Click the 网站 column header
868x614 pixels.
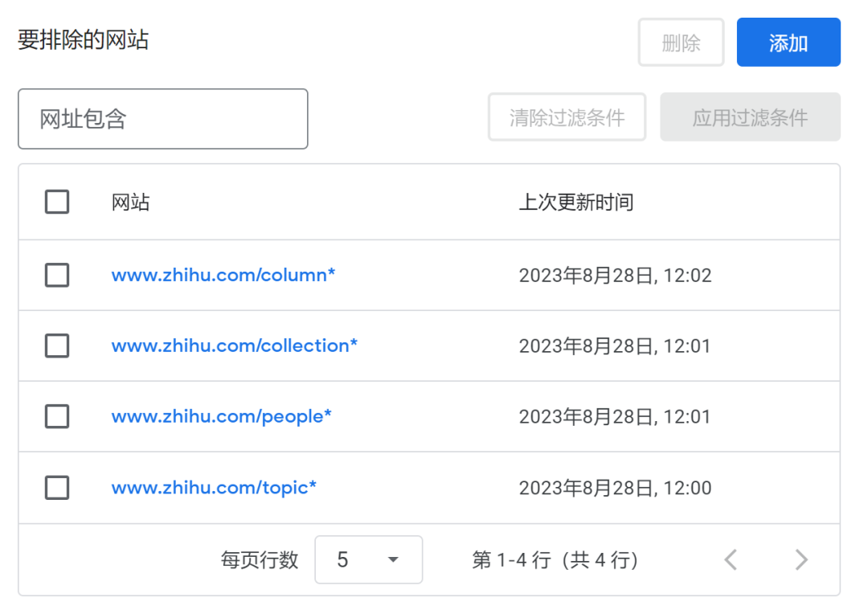[131, 202]
